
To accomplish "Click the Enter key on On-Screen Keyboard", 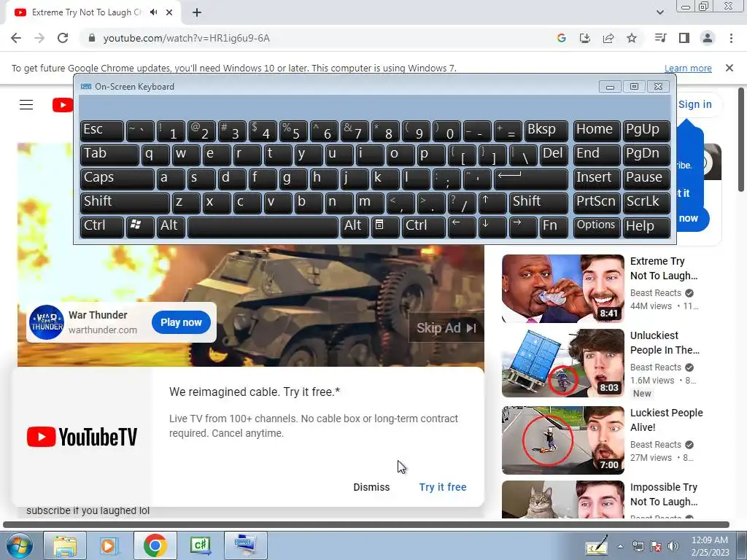I will (x=531, y=179).
